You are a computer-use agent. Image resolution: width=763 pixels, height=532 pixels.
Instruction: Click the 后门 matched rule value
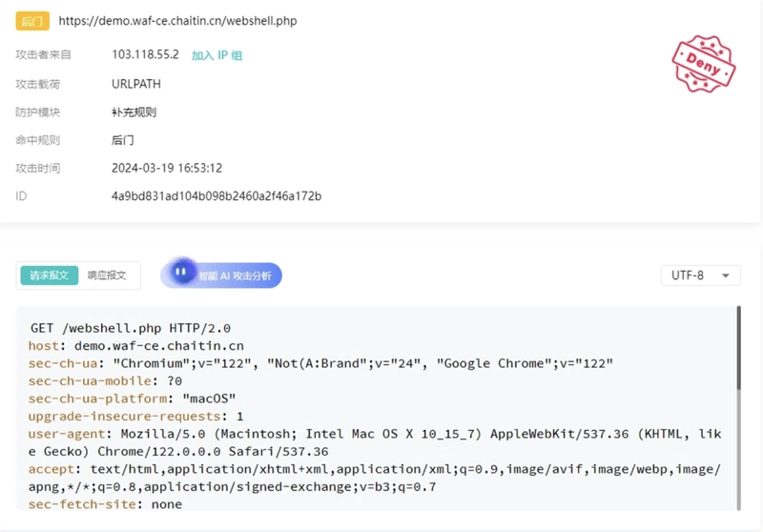(123, 140)
